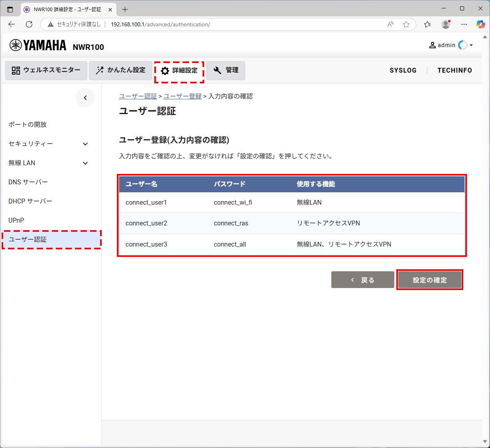Screen dimensions: 490x448
Task: Open the admin user dropdown
Action: 451,45
